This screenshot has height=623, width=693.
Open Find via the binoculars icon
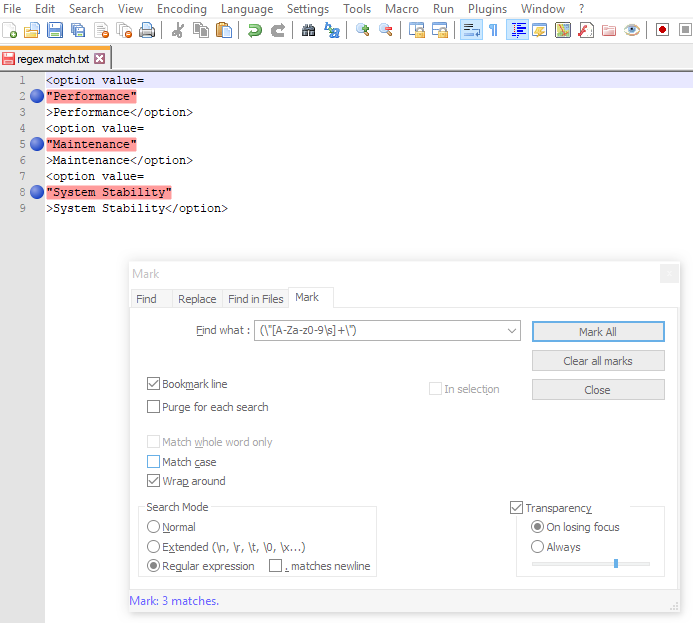click(x=309, y=30)
